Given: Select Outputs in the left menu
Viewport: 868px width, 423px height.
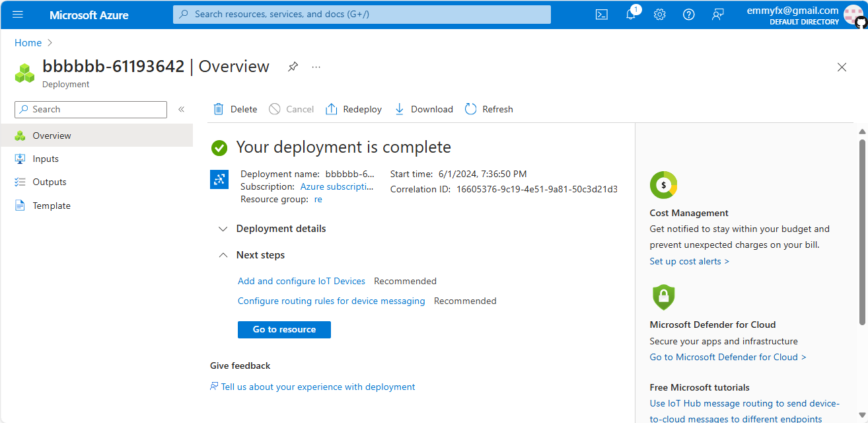Looking at the screenshot, I should coord(50,182).
